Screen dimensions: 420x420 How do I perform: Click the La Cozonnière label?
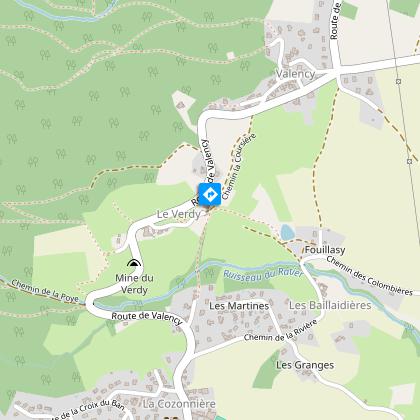tap(179, 404)
